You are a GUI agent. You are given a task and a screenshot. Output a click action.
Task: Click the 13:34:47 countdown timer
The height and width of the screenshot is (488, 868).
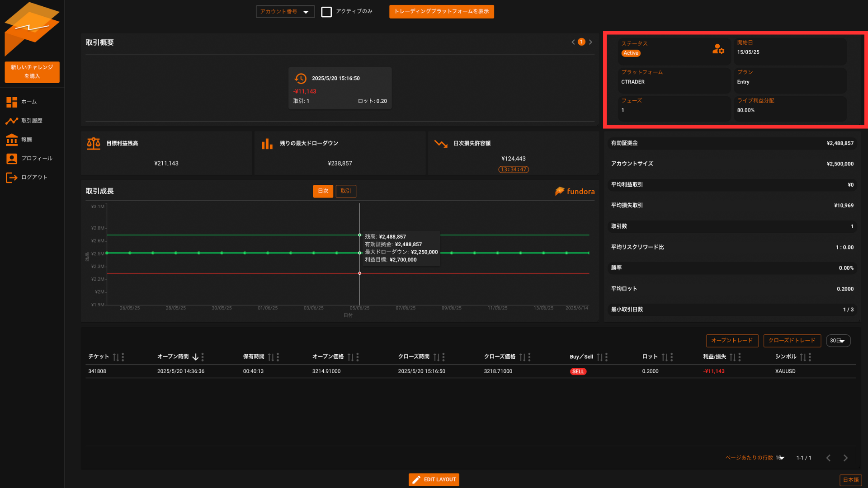tap(514, 170)
